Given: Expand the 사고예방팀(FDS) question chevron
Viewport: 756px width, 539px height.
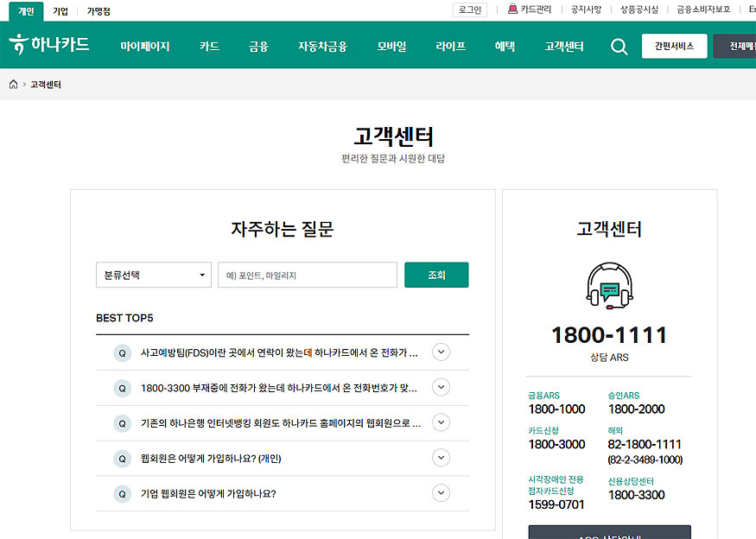Looking at the screenshot, I should click(x=441, y=352).
